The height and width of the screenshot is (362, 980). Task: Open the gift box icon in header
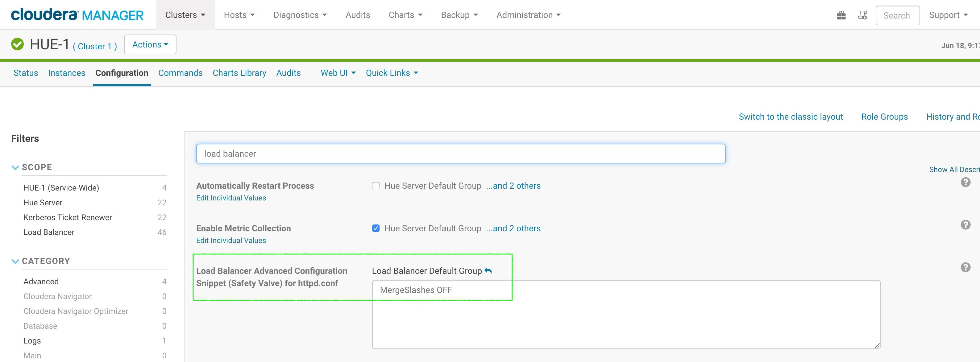pyautogui.click(x=841, y=15)
